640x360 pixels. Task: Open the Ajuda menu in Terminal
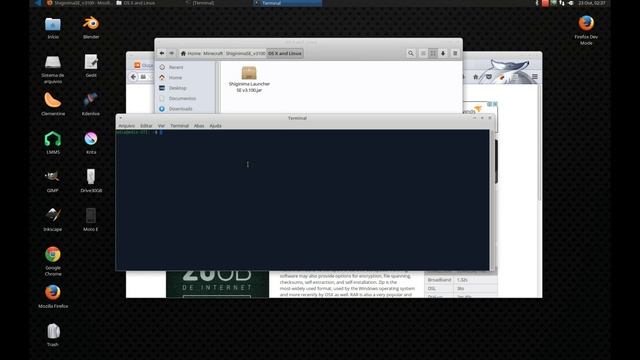[x=216, y=126]
